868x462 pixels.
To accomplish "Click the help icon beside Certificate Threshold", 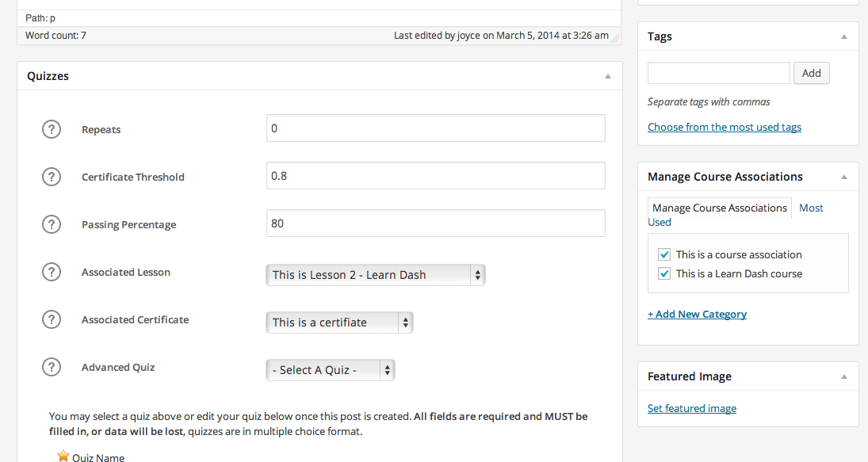I will click(x=52, y=177).
